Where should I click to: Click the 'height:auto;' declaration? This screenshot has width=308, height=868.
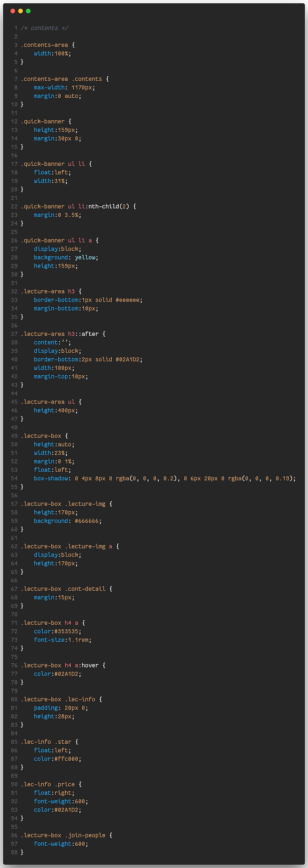[x=54, y=444]
